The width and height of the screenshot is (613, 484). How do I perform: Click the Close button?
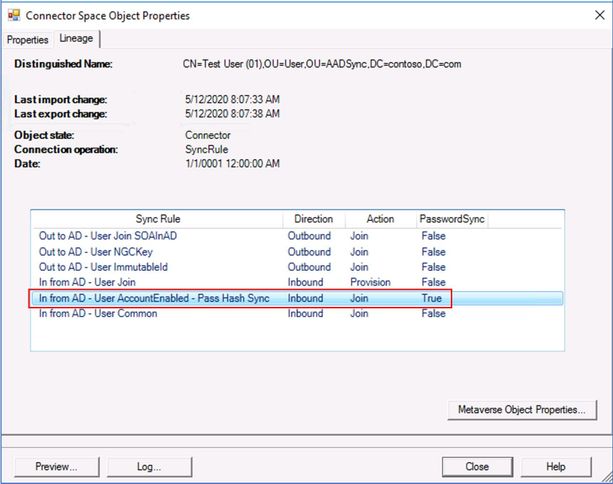tap(477, 466)
